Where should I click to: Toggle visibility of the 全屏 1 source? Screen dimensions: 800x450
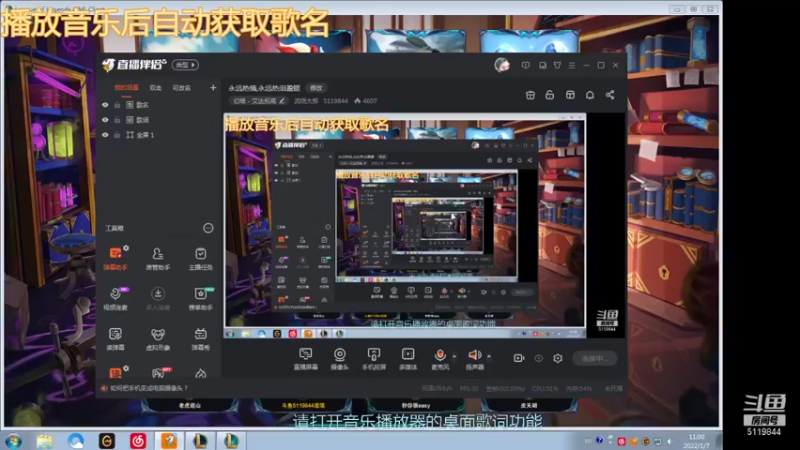tap(105, 135)
